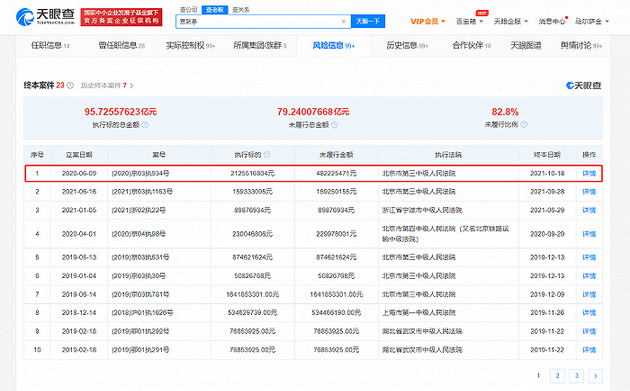The image size is (630, 391).
Task: Click the red official credit agency banner
Action: coord(121,17)
